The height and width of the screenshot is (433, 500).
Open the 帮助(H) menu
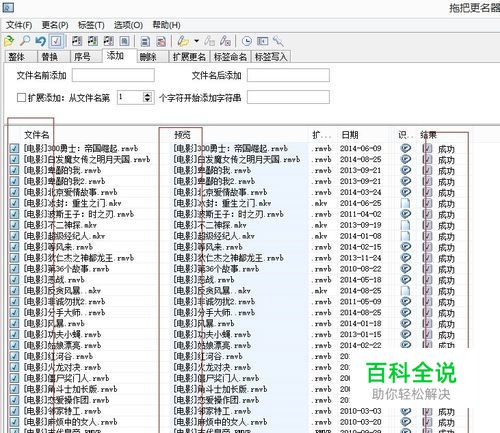pos(166,25)
